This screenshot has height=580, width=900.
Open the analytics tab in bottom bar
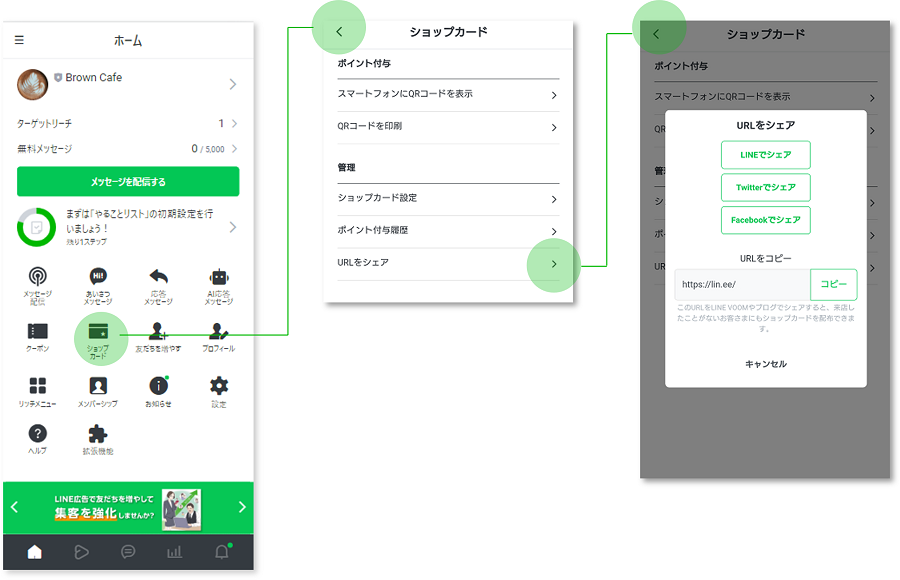pyautogui.click(x=174, y=551)
